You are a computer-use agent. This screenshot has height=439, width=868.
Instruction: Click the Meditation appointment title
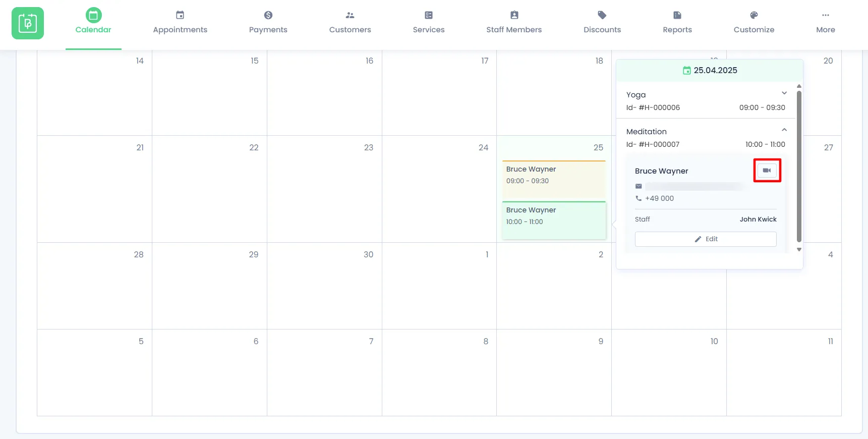647,132
